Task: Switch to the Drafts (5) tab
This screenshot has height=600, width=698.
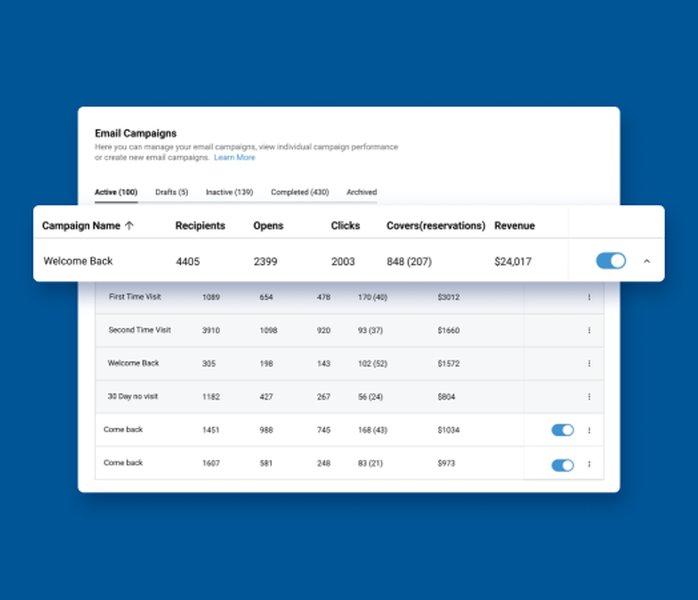Action: [x=171, y=192]
